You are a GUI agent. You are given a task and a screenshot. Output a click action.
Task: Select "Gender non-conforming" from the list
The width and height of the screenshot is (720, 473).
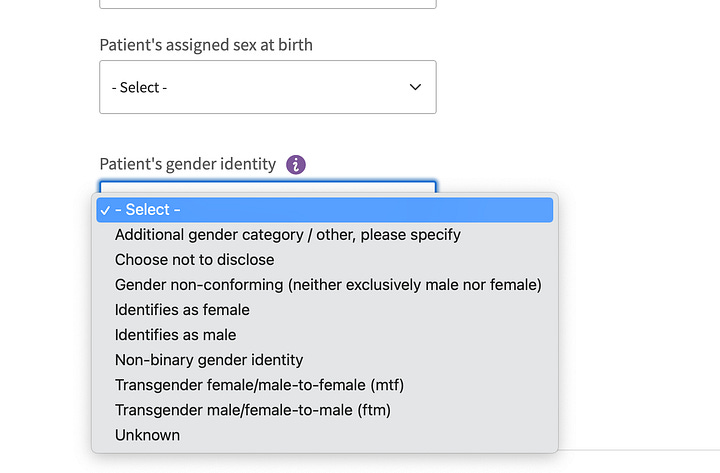(x=328, y=285)
